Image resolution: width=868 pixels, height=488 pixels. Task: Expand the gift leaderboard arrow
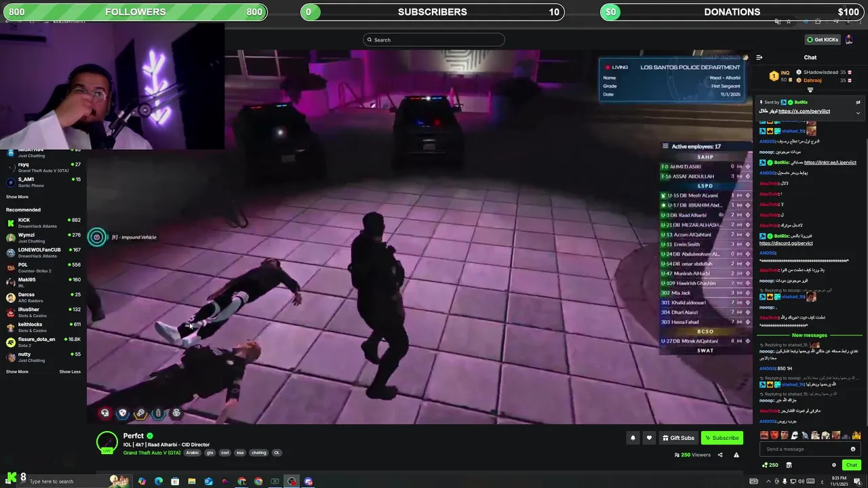(810, 89)
